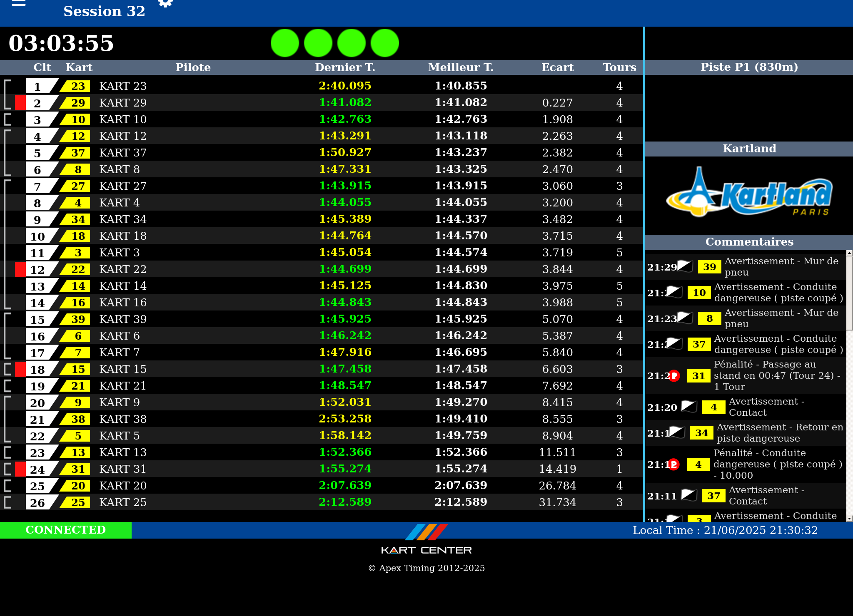Click the red penalty icon for kart 31
Viewport: 853px width, 616px height.
(x=674, y=376)
